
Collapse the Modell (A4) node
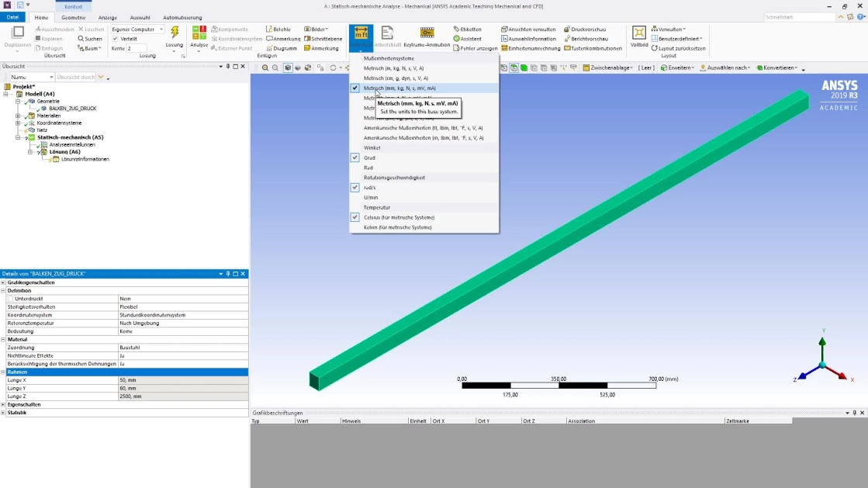point(5,94)
